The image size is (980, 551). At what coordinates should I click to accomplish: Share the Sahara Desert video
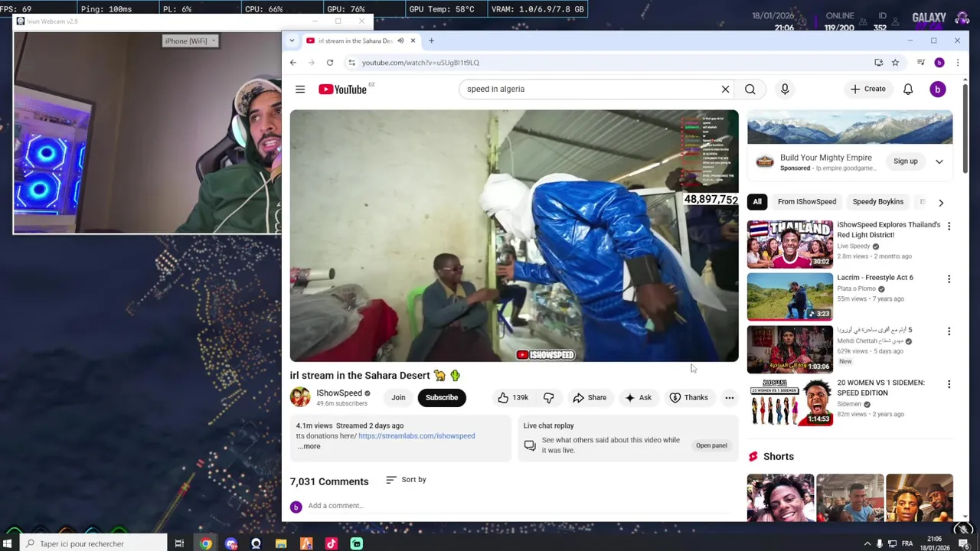[590, 398]
